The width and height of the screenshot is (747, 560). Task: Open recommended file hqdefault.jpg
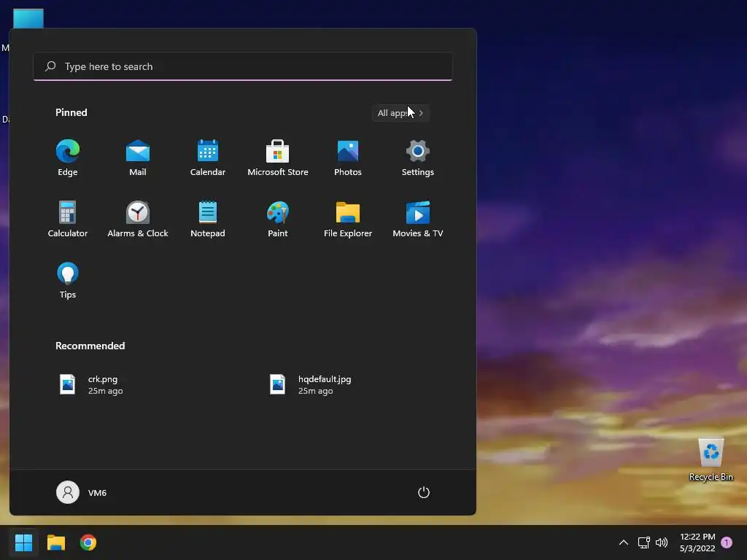click(x=311, y=385)
